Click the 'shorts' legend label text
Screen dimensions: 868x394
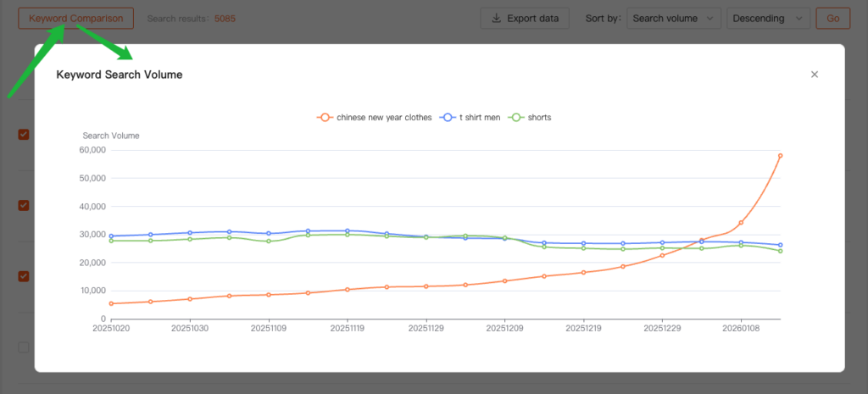point(539,117)
